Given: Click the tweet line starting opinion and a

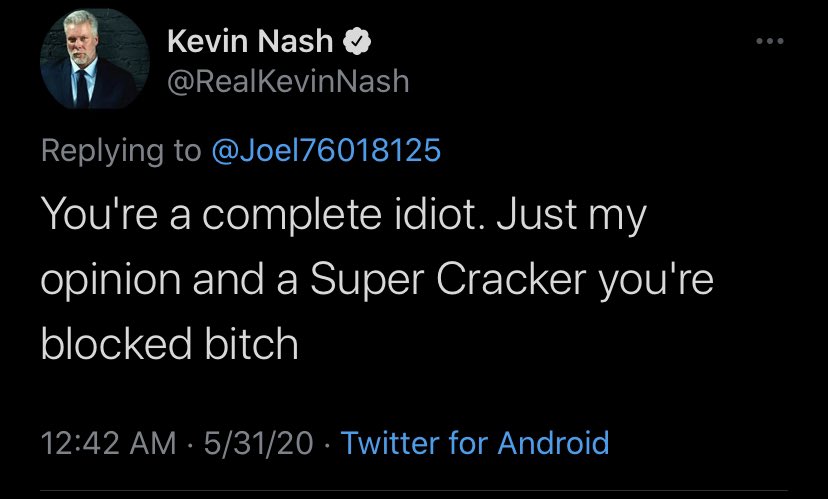Looking at the screenshot, I should [x=377, y=280].
